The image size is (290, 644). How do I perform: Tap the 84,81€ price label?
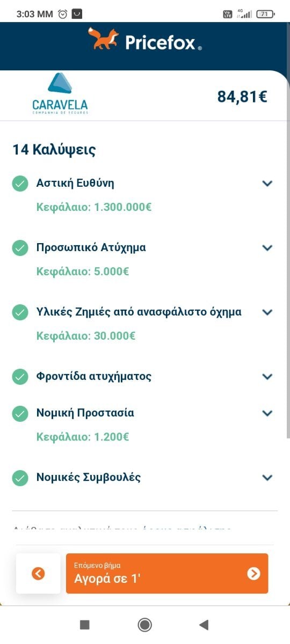click(242, 97)
